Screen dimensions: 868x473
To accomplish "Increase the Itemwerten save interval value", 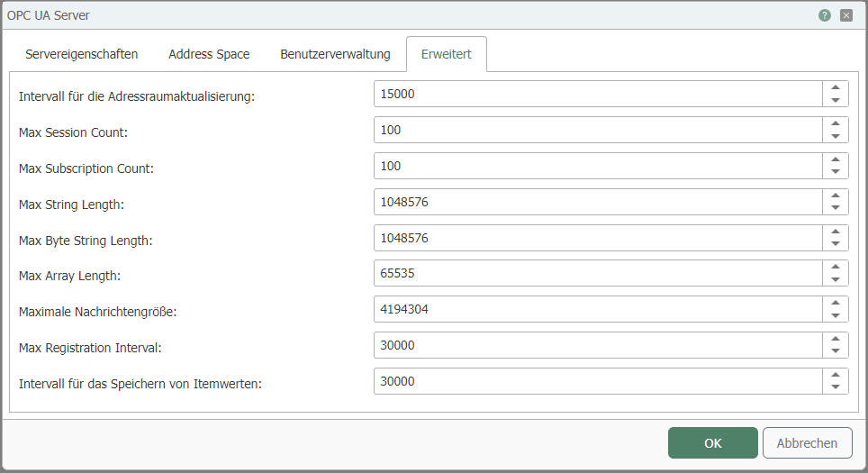I will pyautogui.click(x=836, y=376).
